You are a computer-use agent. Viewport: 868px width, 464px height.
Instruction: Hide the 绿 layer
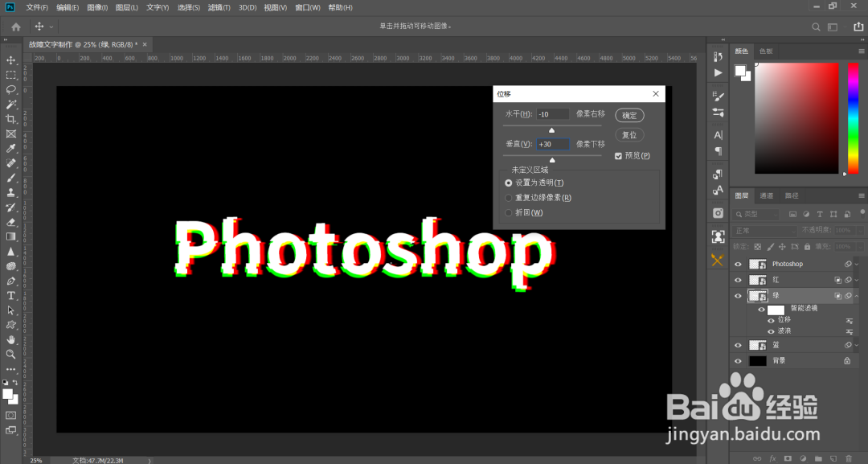point(738,296)
